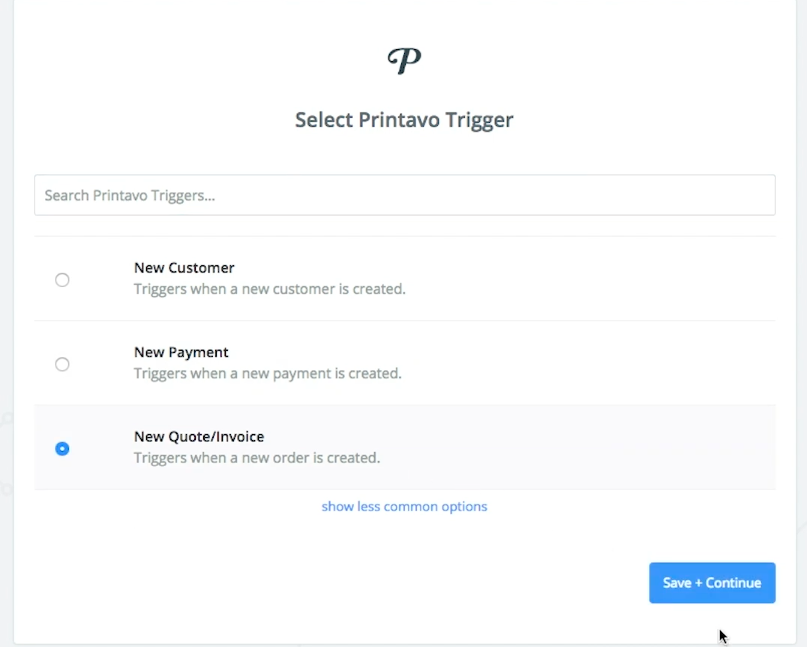Screen dimensions: 807x647
Task: Click the Select Printavo Trigger heading
Action: [404, 120]
